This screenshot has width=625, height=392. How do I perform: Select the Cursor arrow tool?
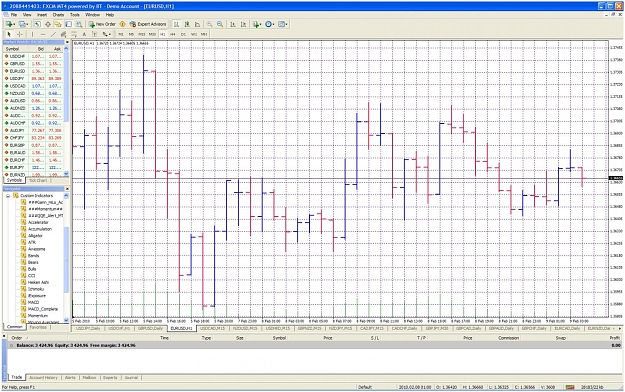[x=9, y=34]
